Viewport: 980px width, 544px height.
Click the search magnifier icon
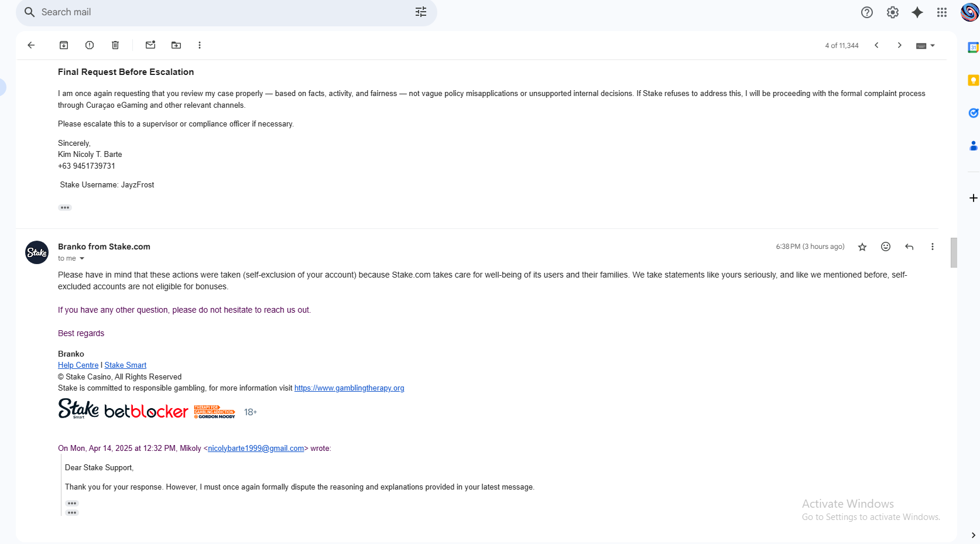(x=29, y=12)
